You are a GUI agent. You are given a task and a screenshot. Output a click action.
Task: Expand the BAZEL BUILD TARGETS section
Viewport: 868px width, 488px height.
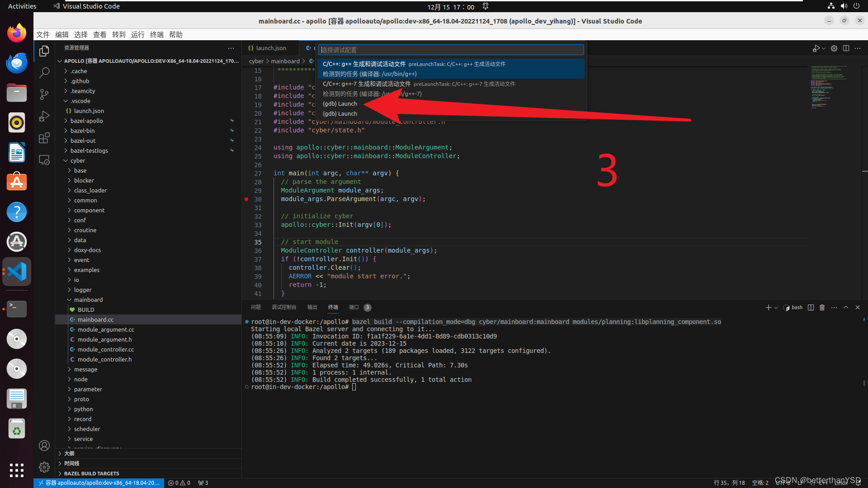91,474
